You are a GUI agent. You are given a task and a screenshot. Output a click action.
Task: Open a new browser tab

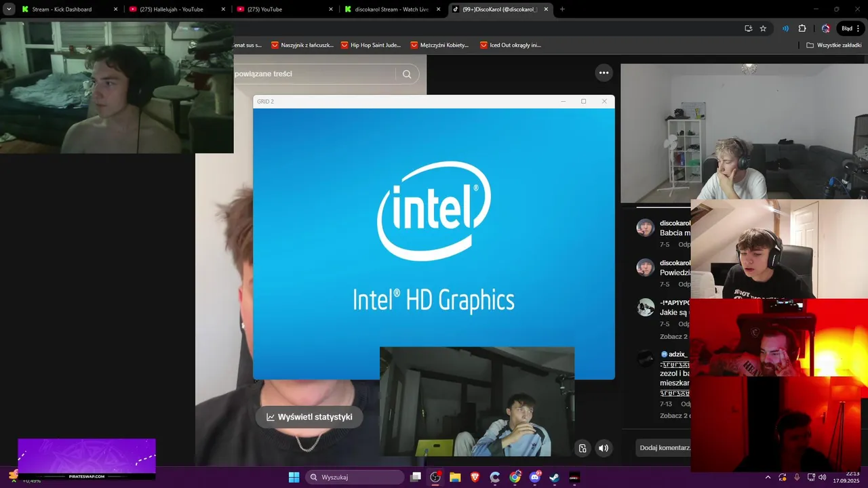(x=562, y=9)
